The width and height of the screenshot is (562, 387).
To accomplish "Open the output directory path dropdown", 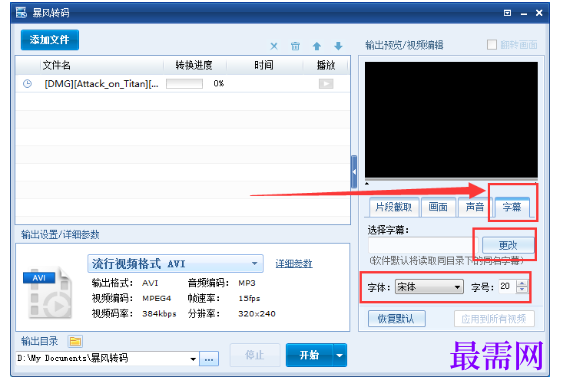I will click(193, 359).
